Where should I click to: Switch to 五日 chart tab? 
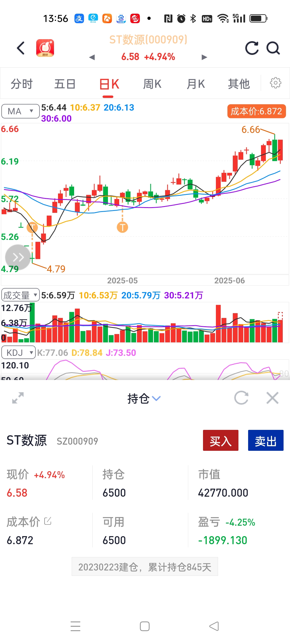(65, 84)
